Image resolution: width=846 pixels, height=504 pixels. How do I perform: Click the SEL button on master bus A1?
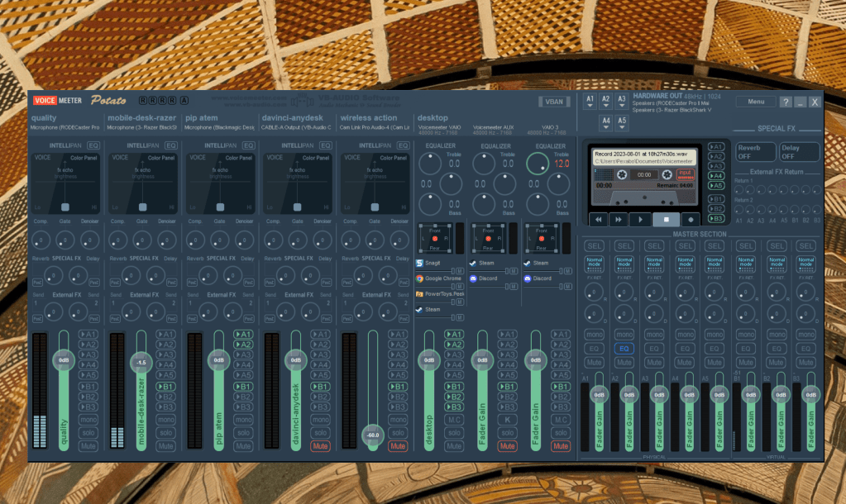594,245
